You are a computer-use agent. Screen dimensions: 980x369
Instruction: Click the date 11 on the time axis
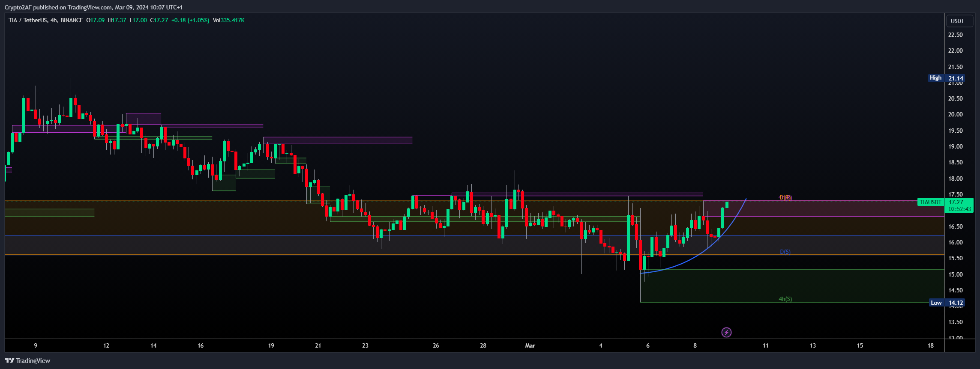coord(765,345)
